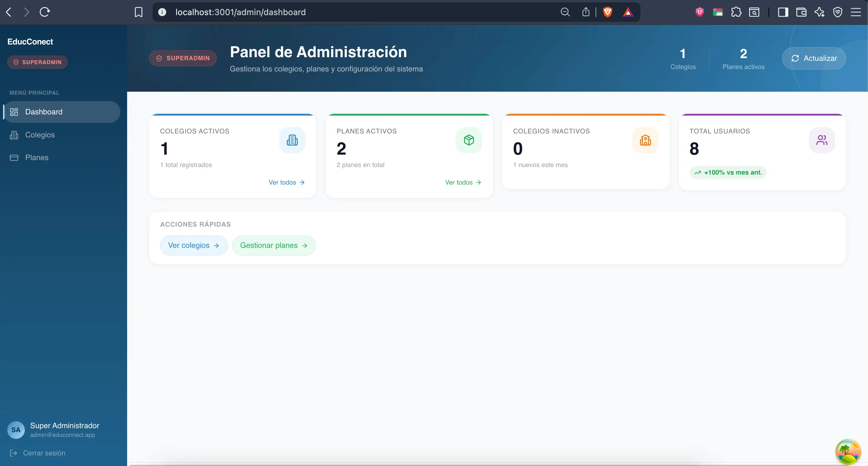
Task: Click Cerrar sesión to log out
Action: pos(44,453)
